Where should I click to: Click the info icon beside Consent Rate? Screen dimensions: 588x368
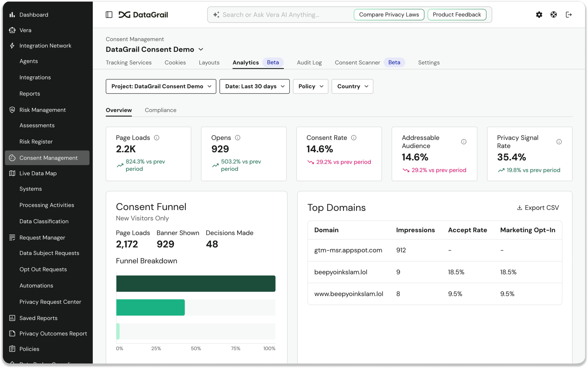pyautogui.click(x=354, y=138)
